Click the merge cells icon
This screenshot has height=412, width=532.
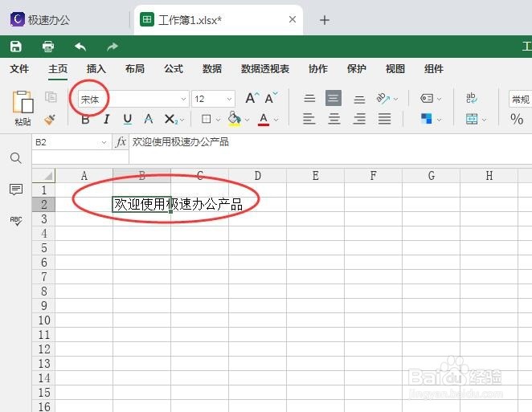(472, 120)
